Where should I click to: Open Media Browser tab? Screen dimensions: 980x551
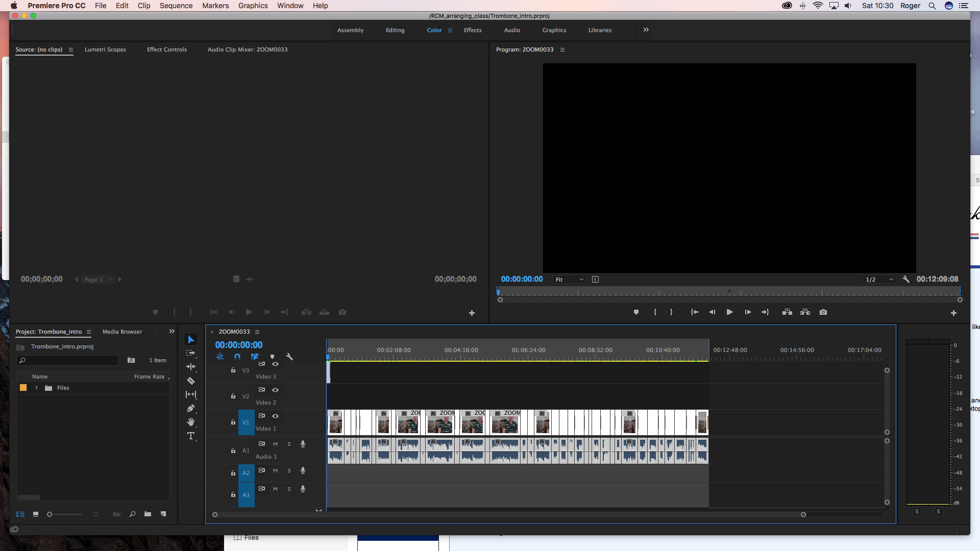[122, 332]
